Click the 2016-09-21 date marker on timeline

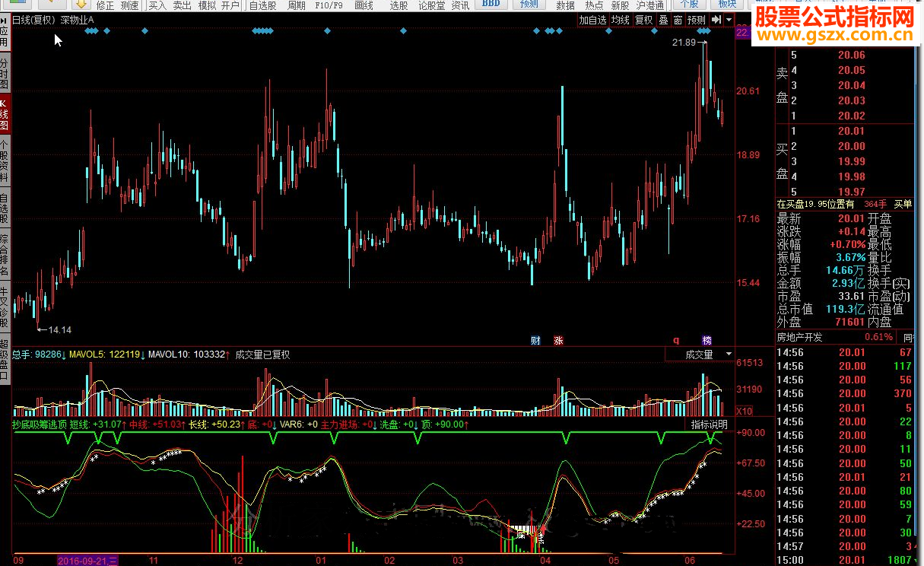tap(87, 561)
